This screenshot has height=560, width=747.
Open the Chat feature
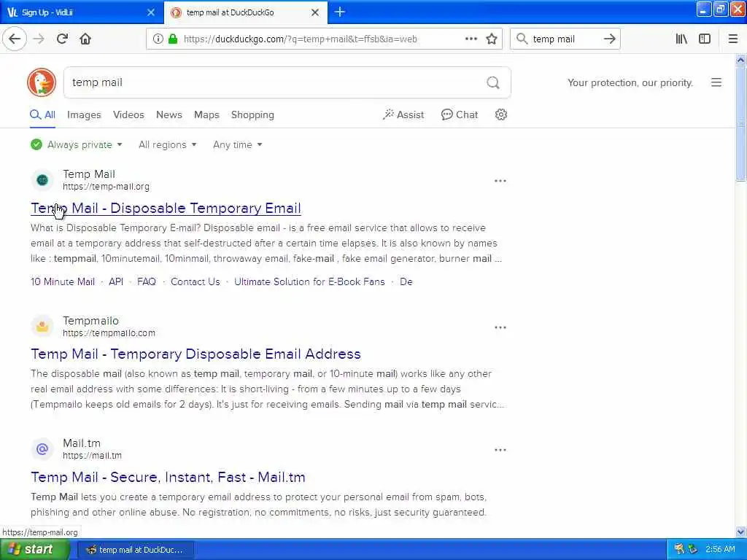[460, 114]
